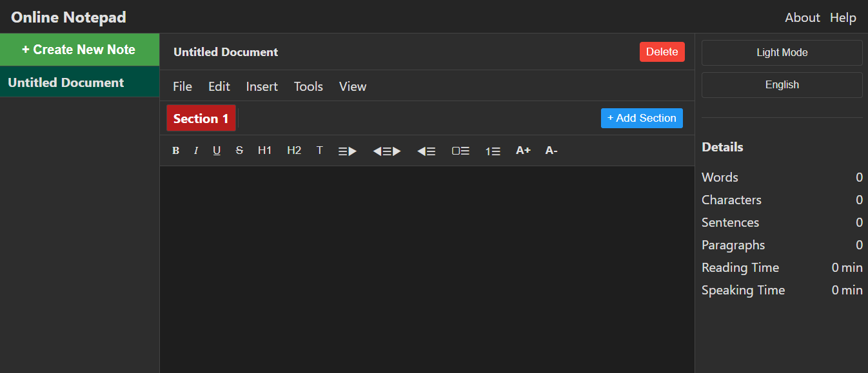868x373 pixels.
Task: Open the File menu
Action: tap(182, 86)
